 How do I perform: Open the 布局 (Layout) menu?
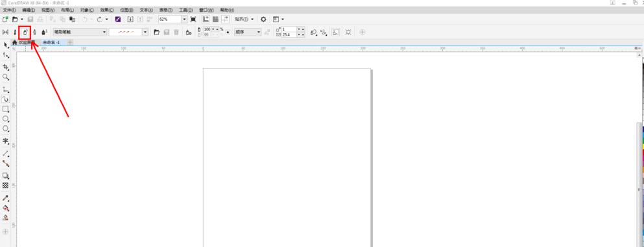point(67,10)
